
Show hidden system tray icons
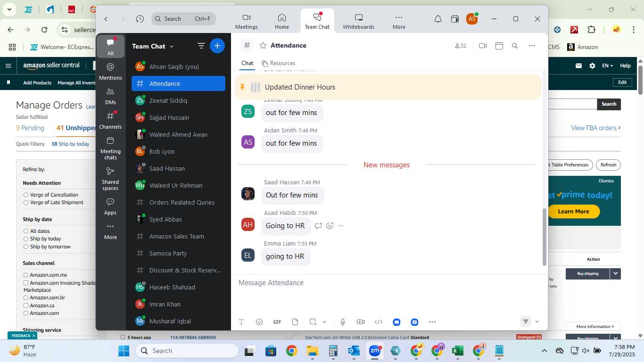[x=544, y=351]
